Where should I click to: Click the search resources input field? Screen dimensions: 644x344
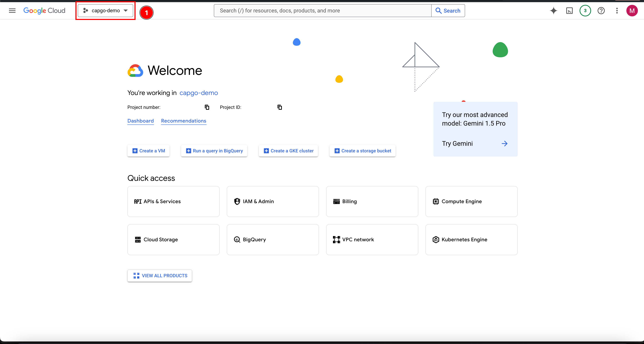click(323, 10)
